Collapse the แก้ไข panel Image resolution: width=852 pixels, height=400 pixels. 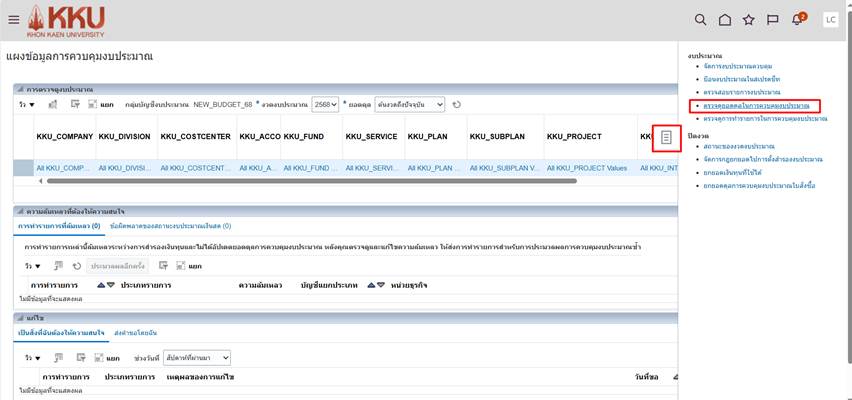click(21, 317)
